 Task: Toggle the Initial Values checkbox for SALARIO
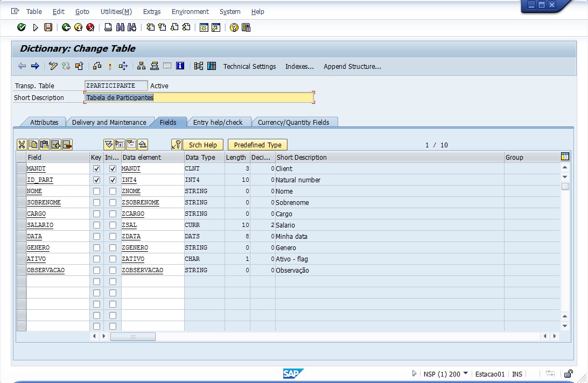click(x=113, y=225)
